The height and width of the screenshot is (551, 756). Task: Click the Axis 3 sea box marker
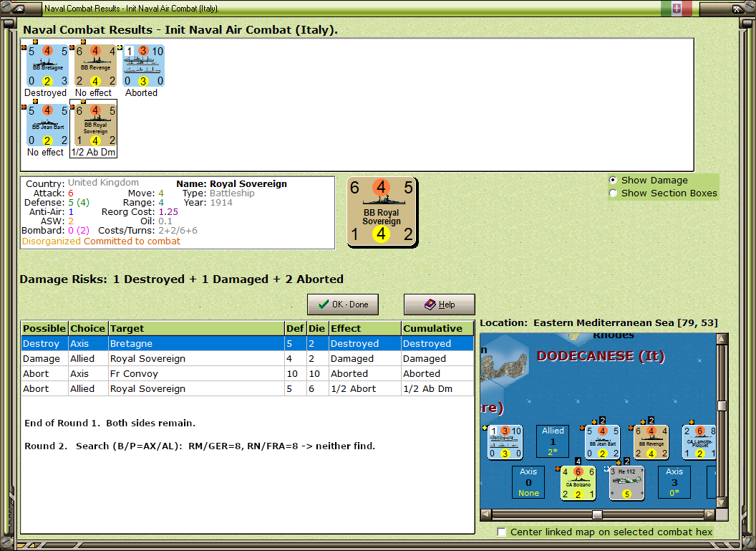674,482
